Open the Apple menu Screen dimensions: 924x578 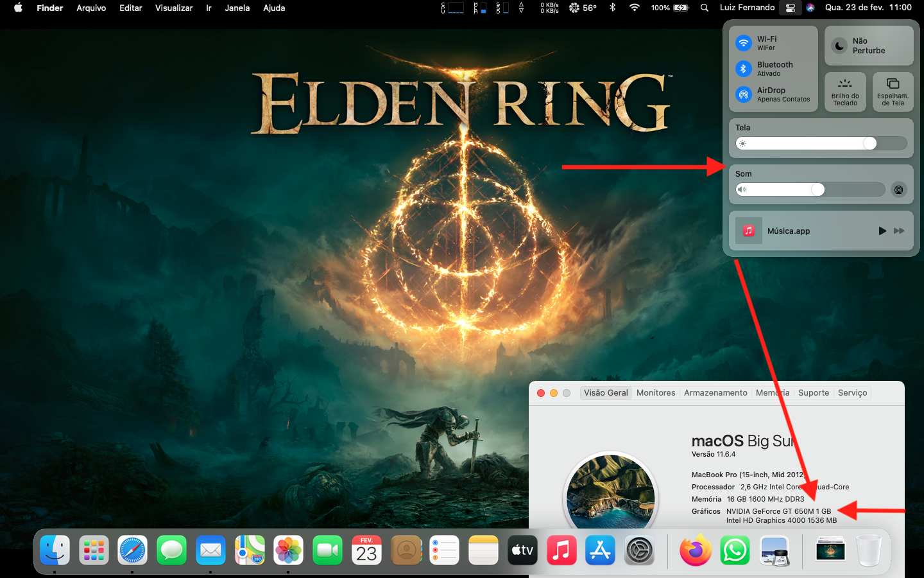click(x=18, y=8)
